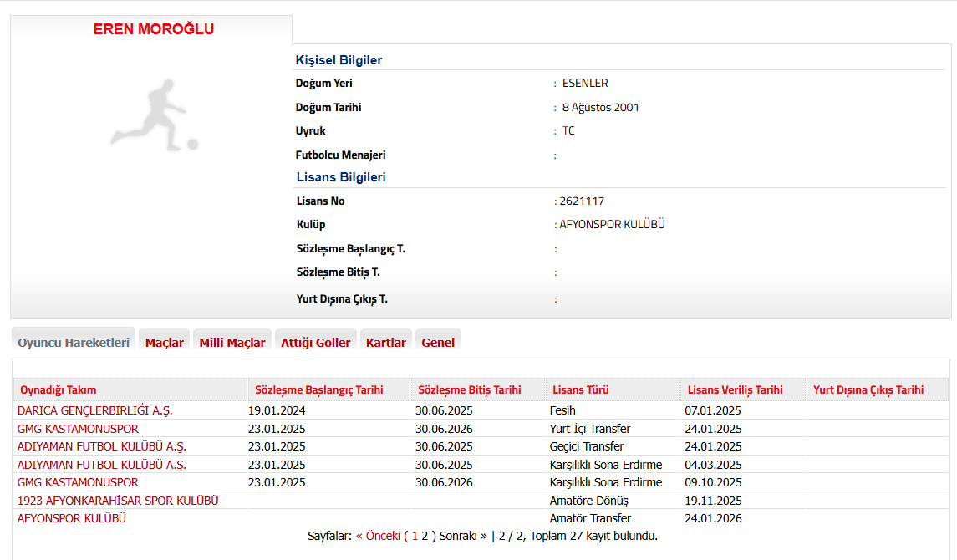Switch to the Maçlar tab
Screen dimensions: 957x560
[164, 343]
